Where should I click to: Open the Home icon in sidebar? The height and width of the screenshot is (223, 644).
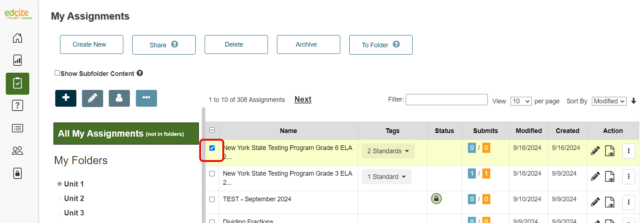[17, 38]
